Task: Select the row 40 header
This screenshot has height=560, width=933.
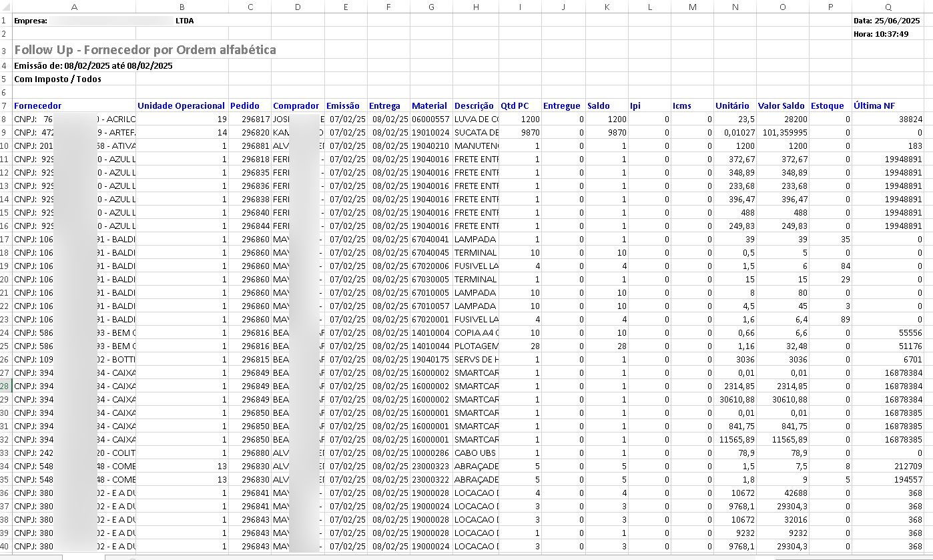Action: 6,546
